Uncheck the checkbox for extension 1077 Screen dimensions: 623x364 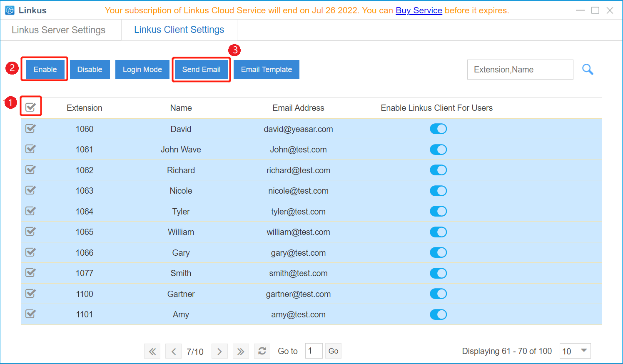pos(30,272)
